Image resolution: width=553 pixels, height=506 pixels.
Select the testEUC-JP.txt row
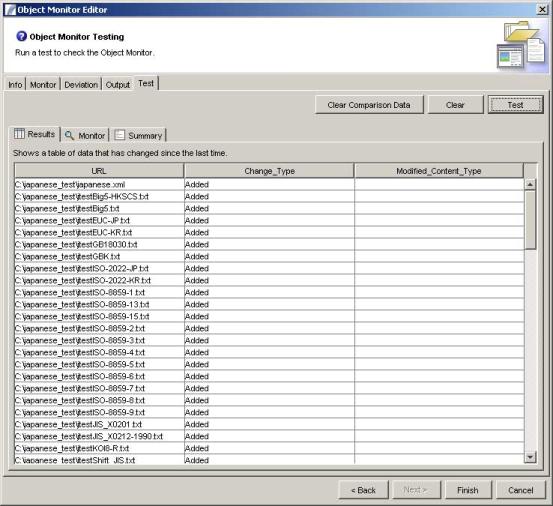[269, 220]
